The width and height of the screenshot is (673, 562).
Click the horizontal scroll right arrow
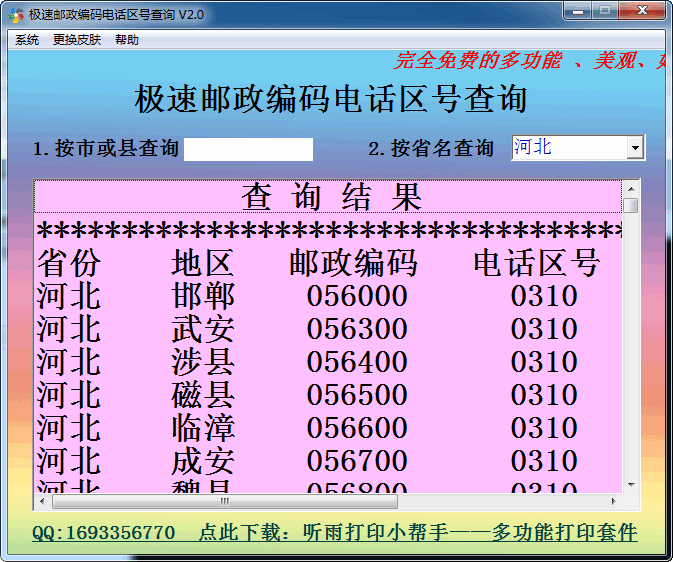tap(614, 501)
